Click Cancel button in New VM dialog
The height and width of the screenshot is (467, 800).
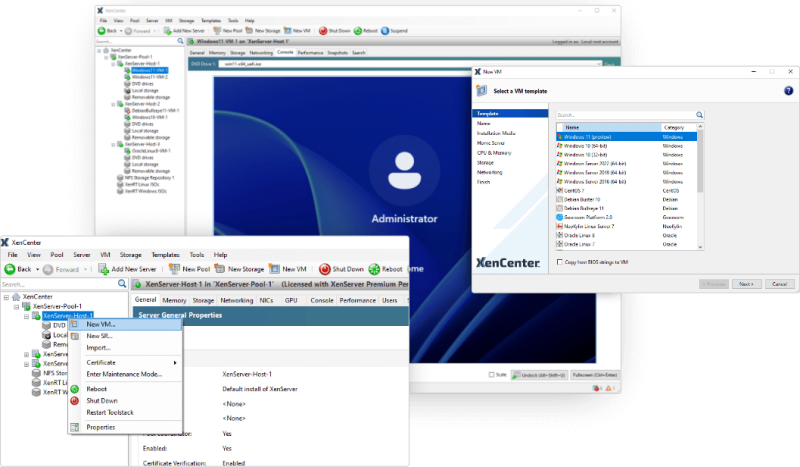point(779,284)
